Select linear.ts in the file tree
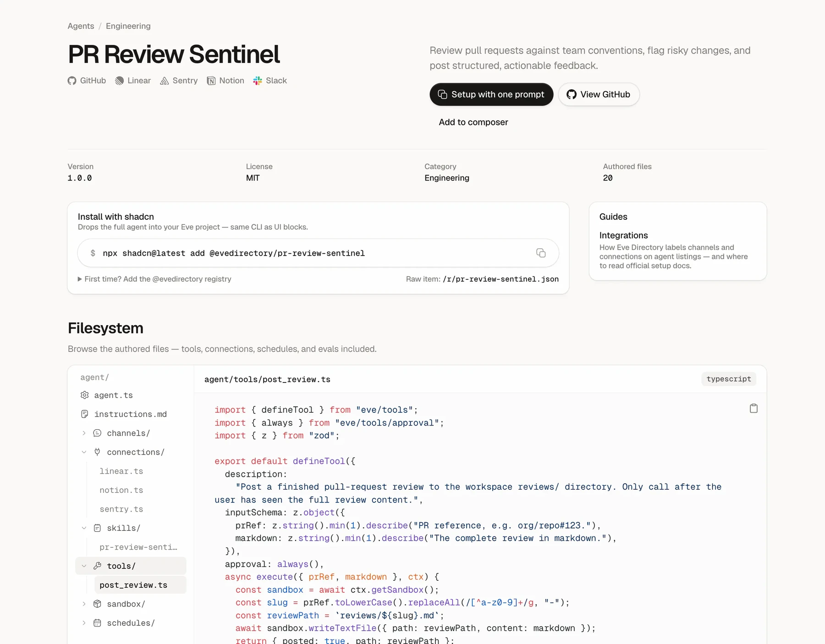Viewport: 825px width, 644px height. click(x=121, y=471)
